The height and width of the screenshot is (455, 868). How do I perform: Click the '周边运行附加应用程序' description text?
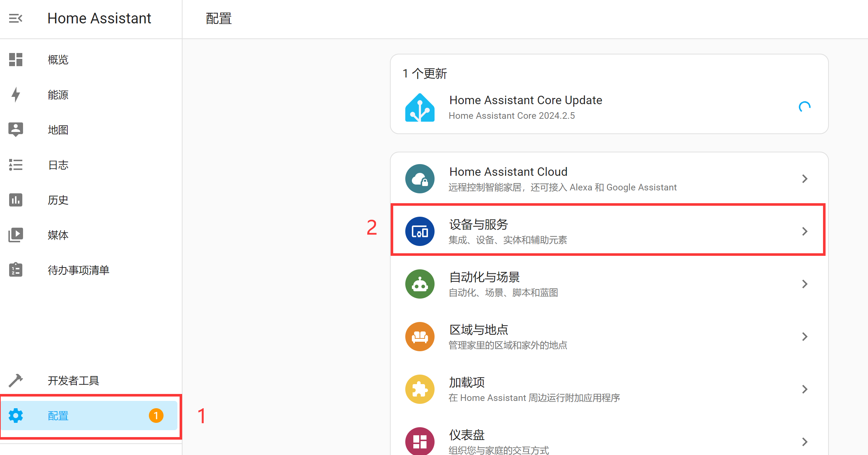574,398
